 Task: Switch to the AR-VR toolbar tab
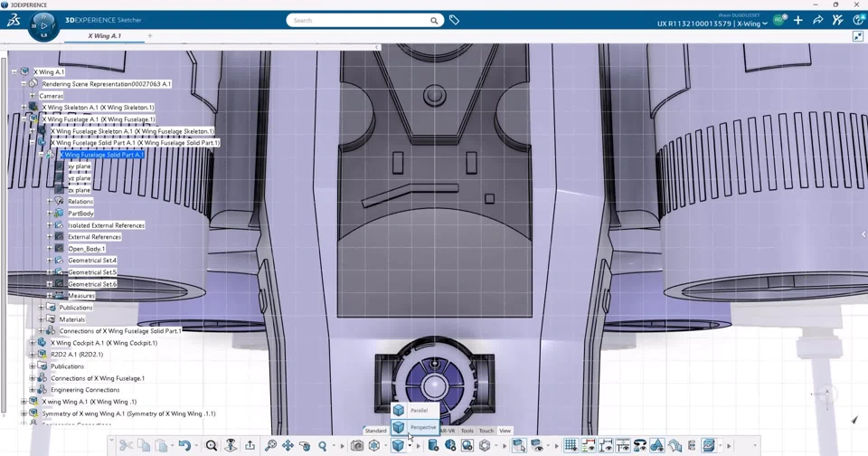tap(448, 431)
